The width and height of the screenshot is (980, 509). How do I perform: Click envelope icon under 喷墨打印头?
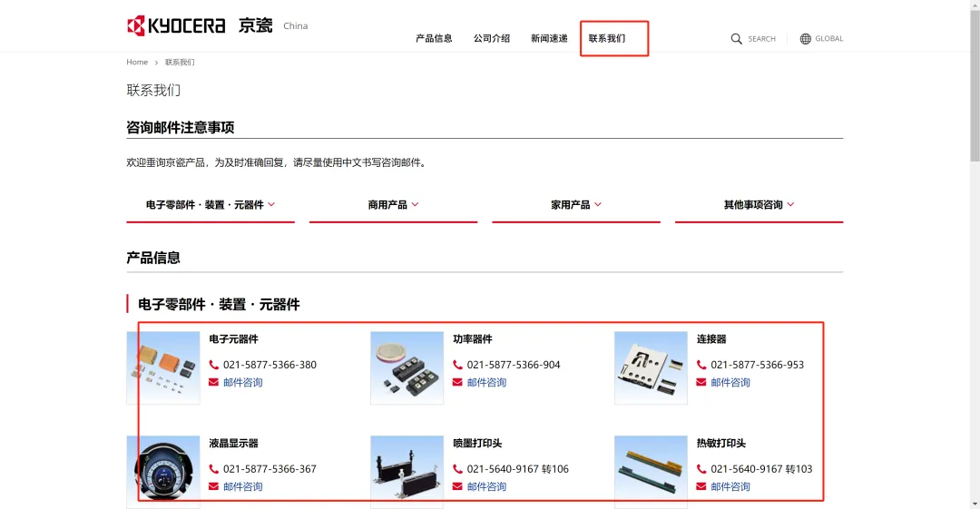coord(457,486)
